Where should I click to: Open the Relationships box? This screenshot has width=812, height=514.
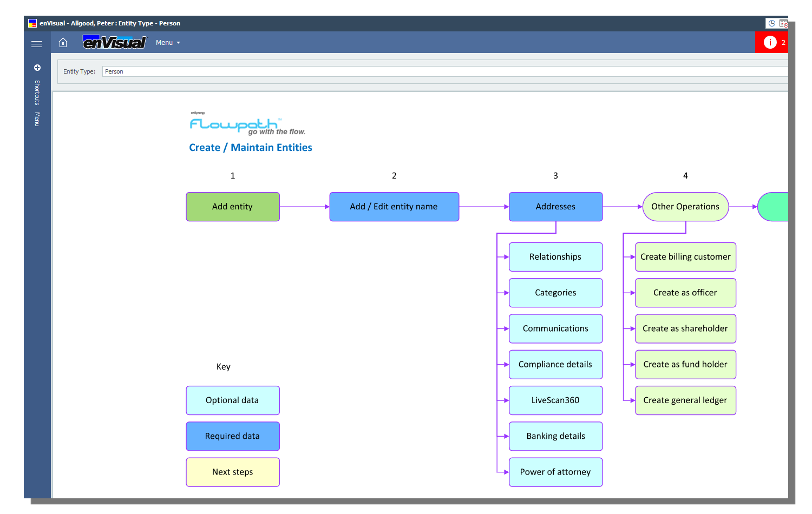(x=555, y=257)
